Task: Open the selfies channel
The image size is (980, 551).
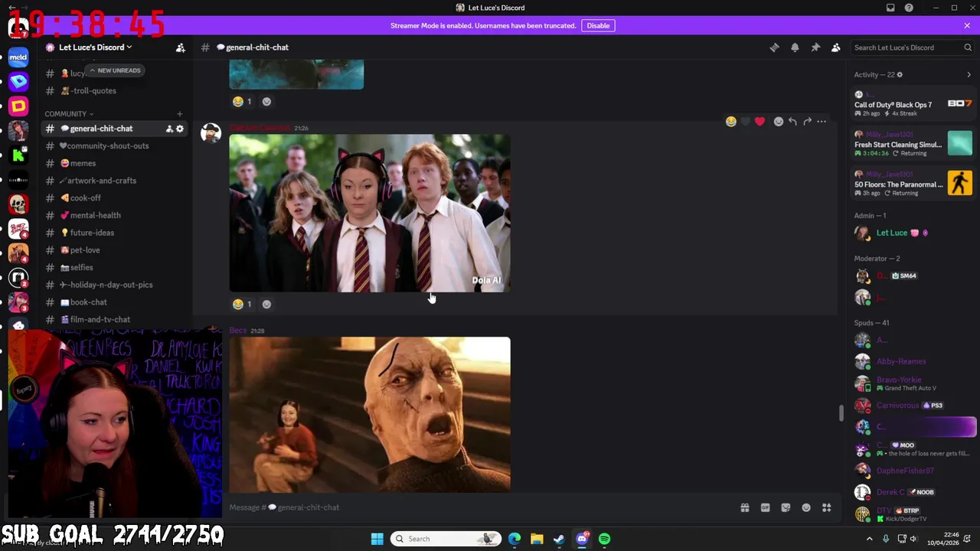Action: click(115, 267)
